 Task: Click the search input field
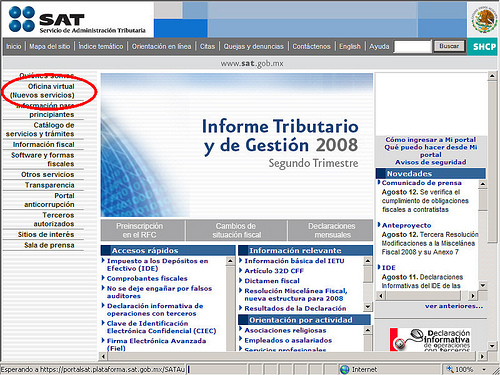(x=413, y=47)
